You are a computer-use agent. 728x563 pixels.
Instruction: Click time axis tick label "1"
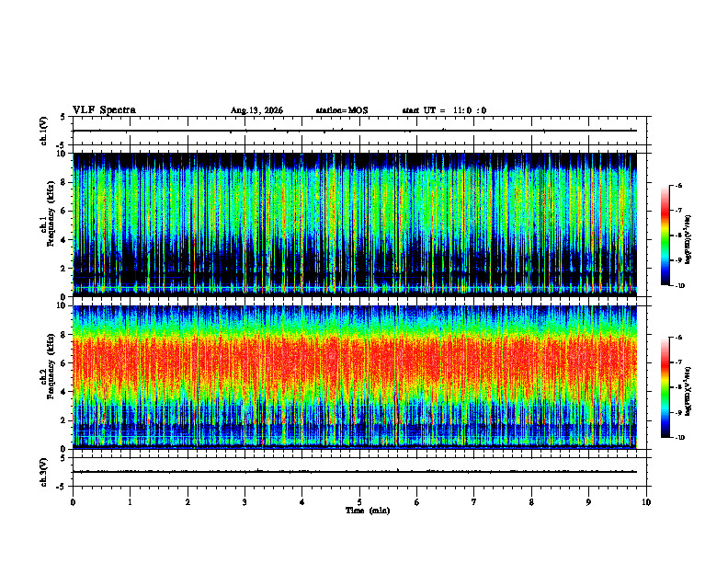tap(130, 502)
